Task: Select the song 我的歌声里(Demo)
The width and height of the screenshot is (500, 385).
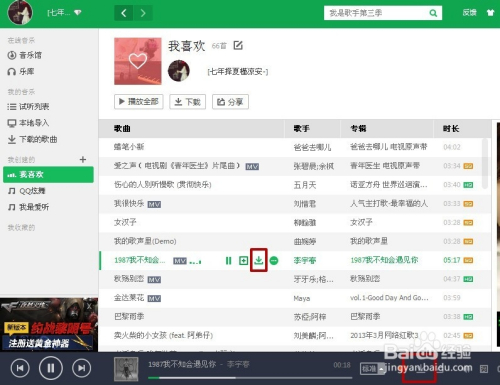Action: [145, 241]
